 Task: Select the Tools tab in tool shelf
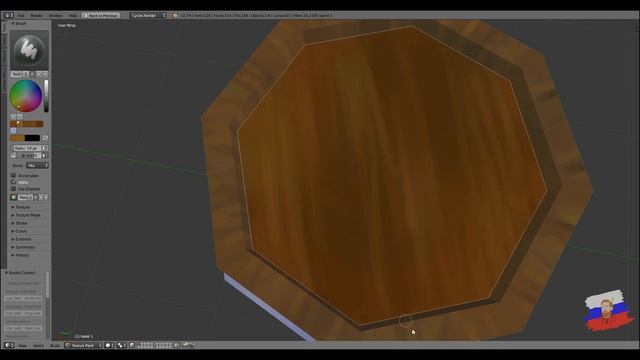[4, 27]
